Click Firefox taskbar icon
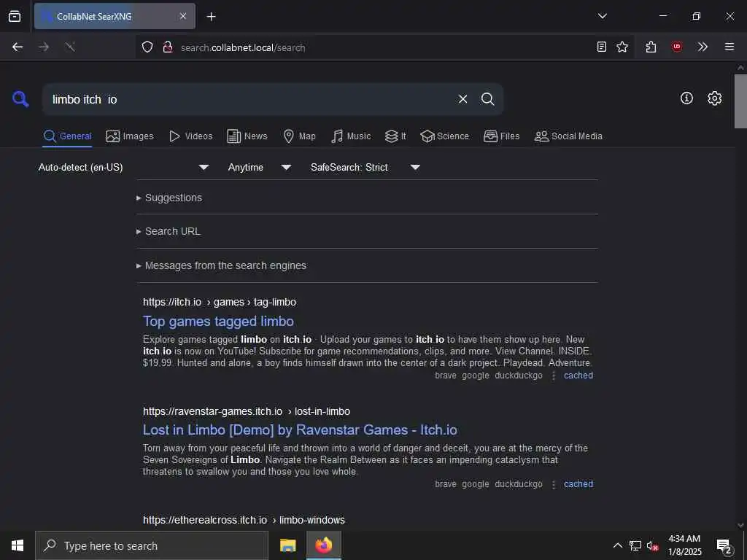Image resolution: width=747 pixels, height=560 pixels. [323, 545]
